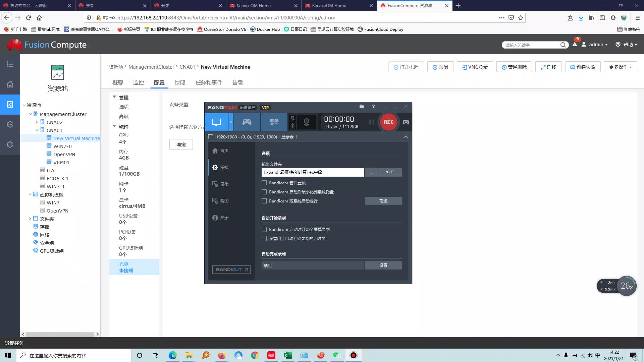Open FusionCompute home sidebar icon

10,84
